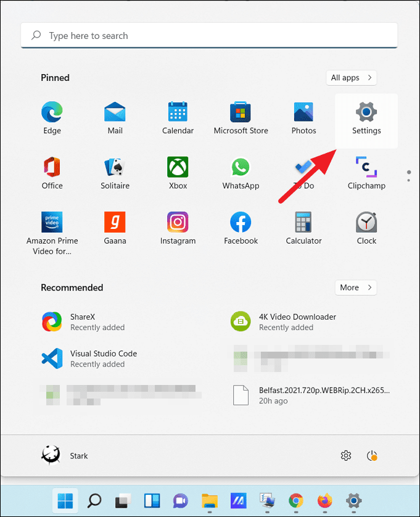Open the Belfast.2021.720p recent file

coord(311,395)
